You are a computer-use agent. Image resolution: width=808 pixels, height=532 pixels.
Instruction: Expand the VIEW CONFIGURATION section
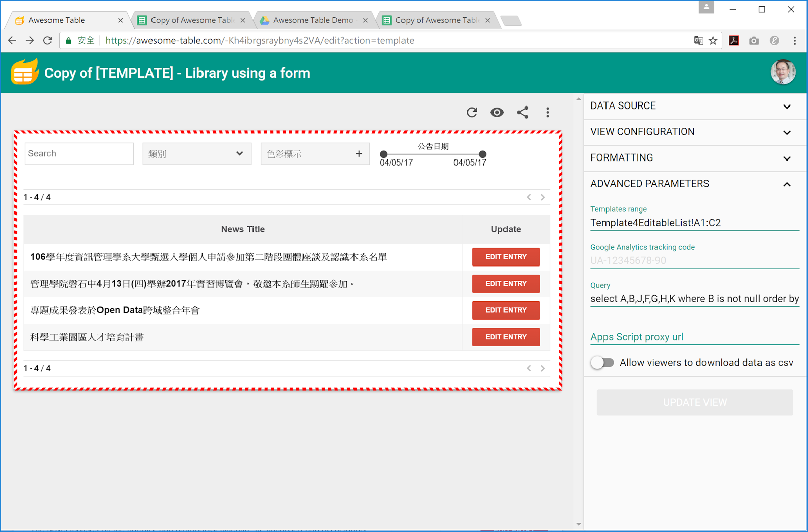(695, 132)
